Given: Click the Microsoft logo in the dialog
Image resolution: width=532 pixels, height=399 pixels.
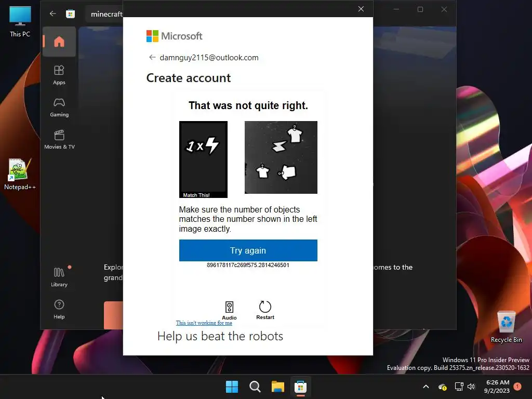Looking at the screenshot, I should pos(174,36).
